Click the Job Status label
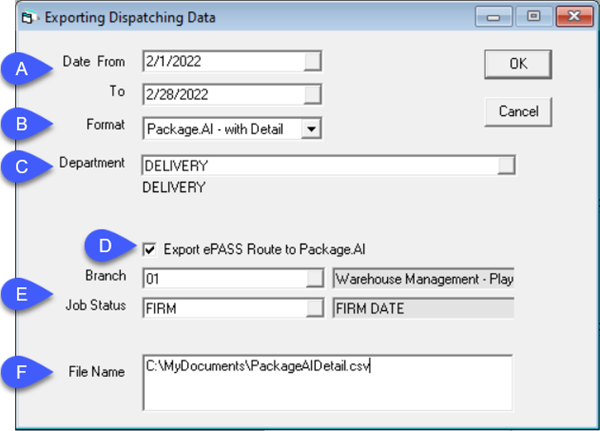 coord(96,305)
